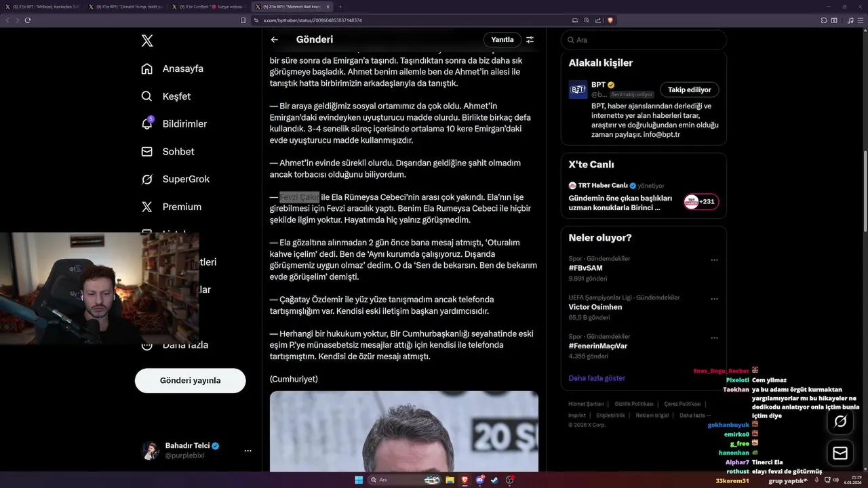Image resolution: width=868 pixels, height=488 pixels.
Task: Click the X logo in the sidebar
Action: point(147,41)
